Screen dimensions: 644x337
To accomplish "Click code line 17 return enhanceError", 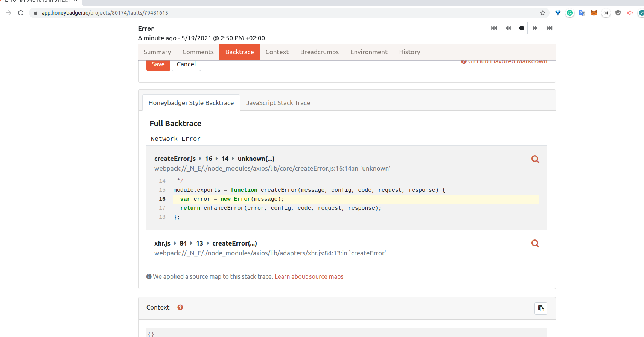I will click(x=281, y=208).
